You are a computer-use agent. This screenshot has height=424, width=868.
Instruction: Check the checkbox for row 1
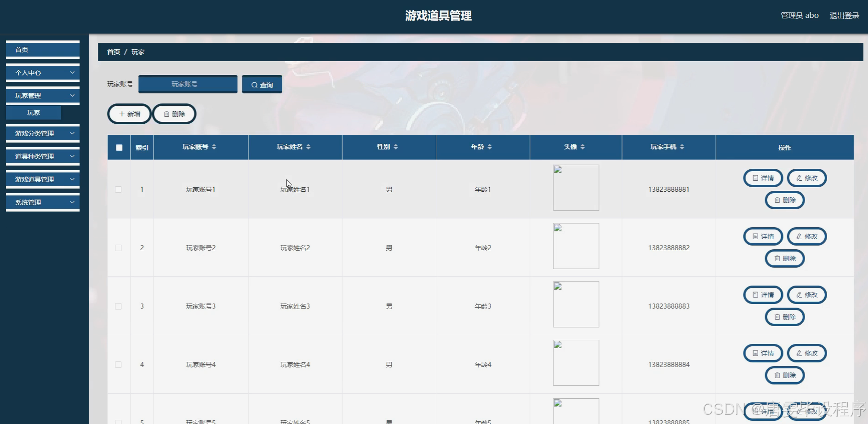118,189
